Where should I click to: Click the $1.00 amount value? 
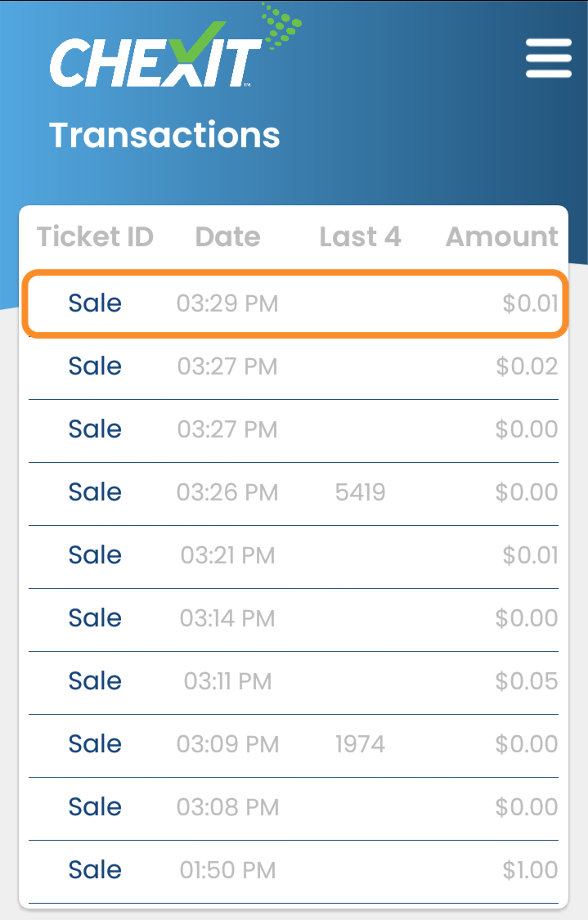coord(531,870)
